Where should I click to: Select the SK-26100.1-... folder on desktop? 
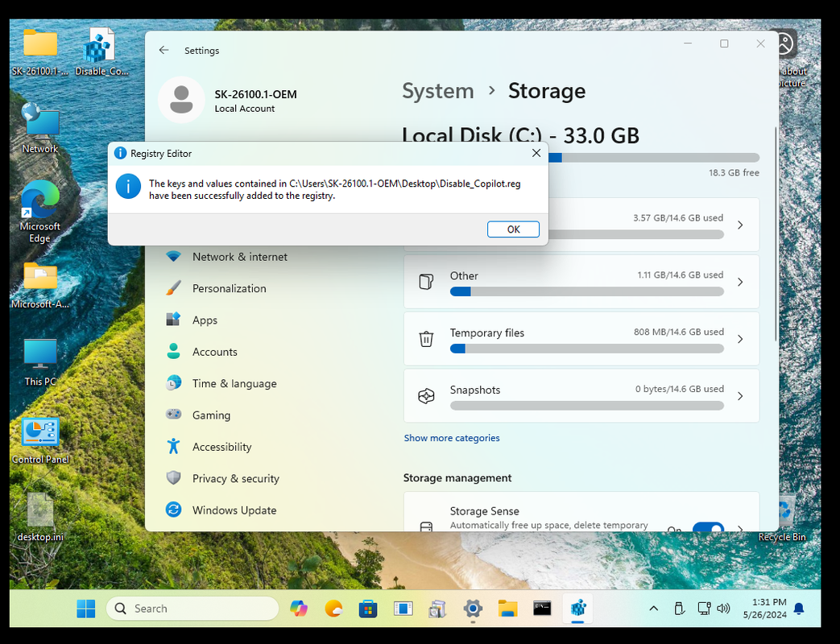[40, 52]
